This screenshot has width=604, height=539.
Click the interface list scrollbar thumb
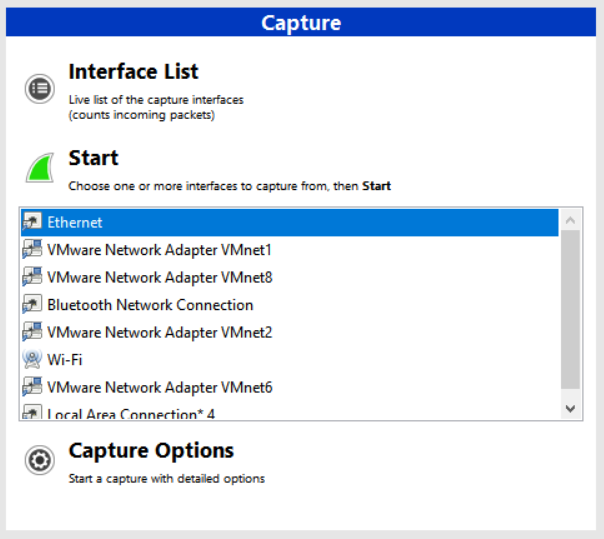[570, 310]
